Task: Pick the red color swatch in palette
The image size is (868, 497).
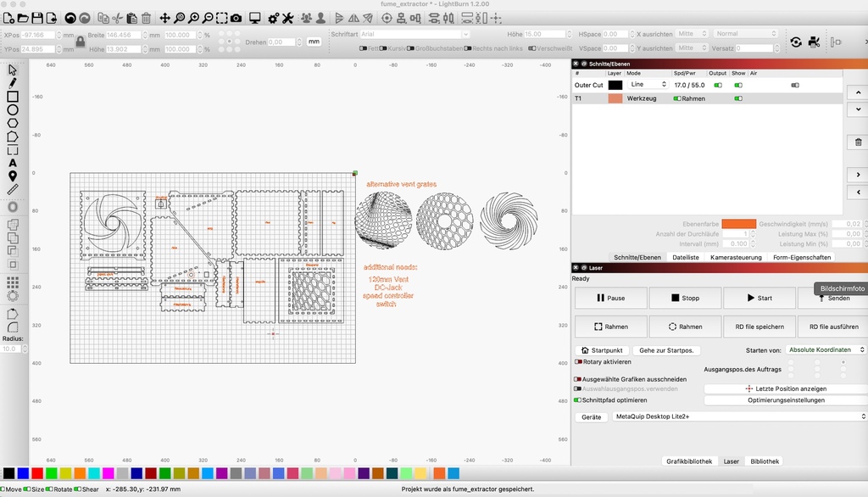Action: click(x=37, y=473)
